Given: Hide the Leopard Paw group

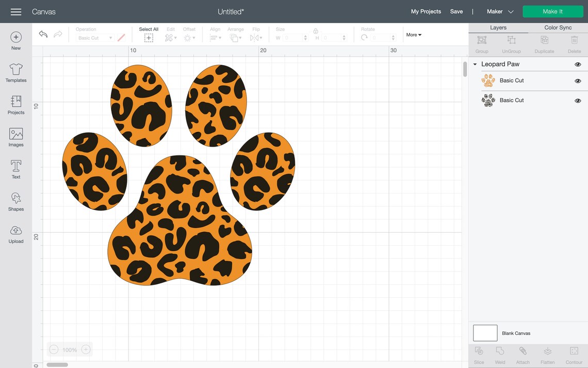Looking at the screenshot, I should (578, 64).
